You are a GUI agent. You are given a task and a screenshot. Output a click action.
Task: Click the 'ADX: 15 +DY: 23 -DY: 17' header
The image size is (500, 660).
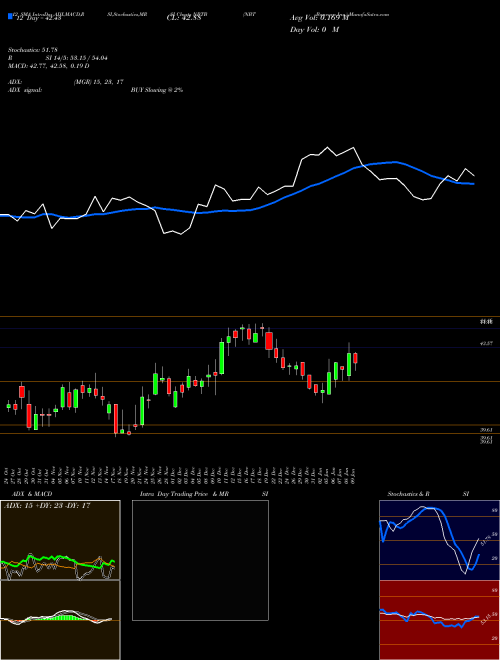click(x=47, y=506)
